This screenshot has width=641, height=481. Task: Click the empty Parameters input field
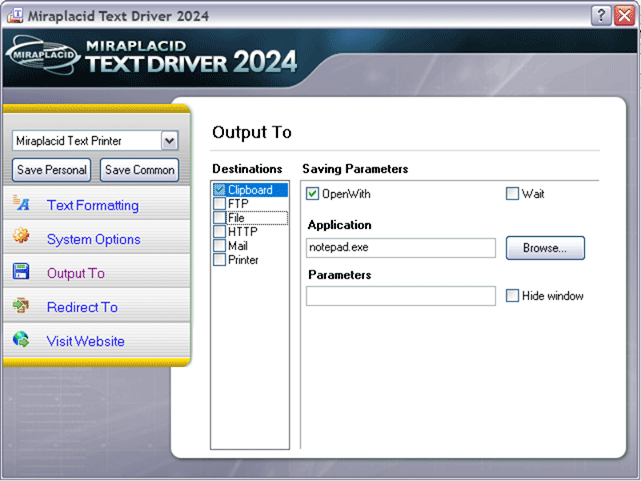[x=401, y=296]
